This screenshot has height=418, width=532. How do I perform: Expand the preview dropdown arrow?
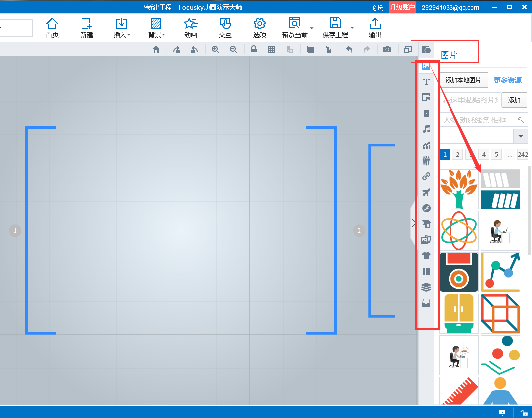coord(312,28)
